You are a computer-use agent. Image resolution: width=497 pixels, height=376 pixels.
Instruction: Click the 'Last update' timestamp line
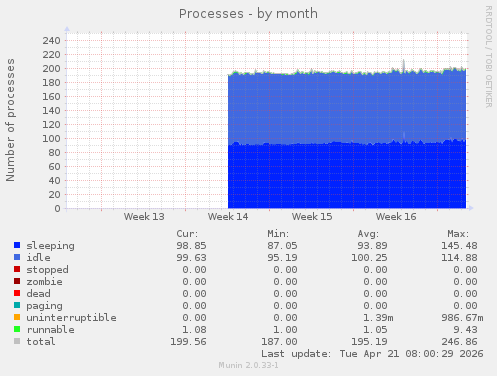point(372,354)
